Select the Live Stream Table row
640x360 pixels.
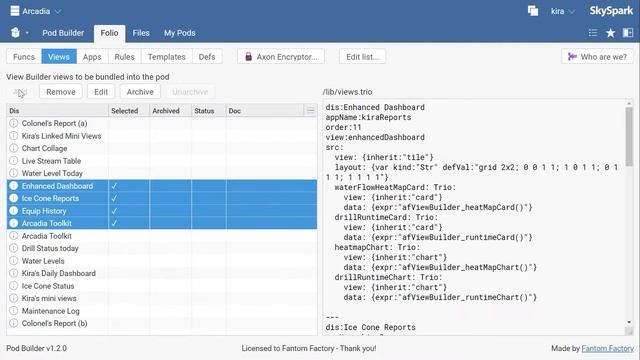(x=162, y=160)
